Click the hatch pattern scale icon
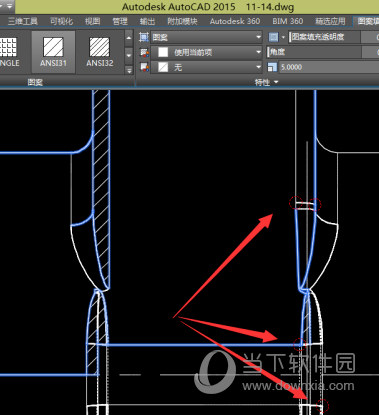This screenshot has width=379, height=415. click(272, 67)
